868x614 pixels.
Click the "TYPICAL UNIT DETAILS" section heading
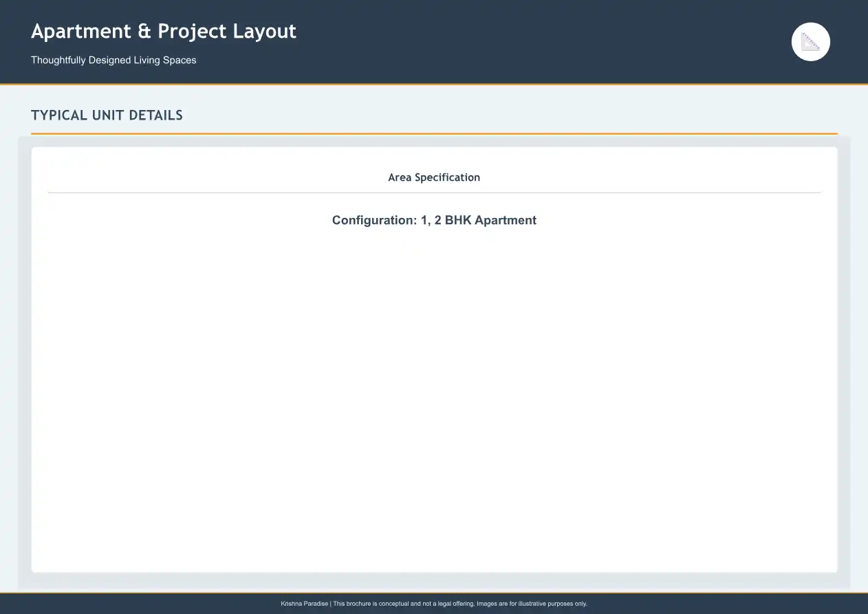107,116
